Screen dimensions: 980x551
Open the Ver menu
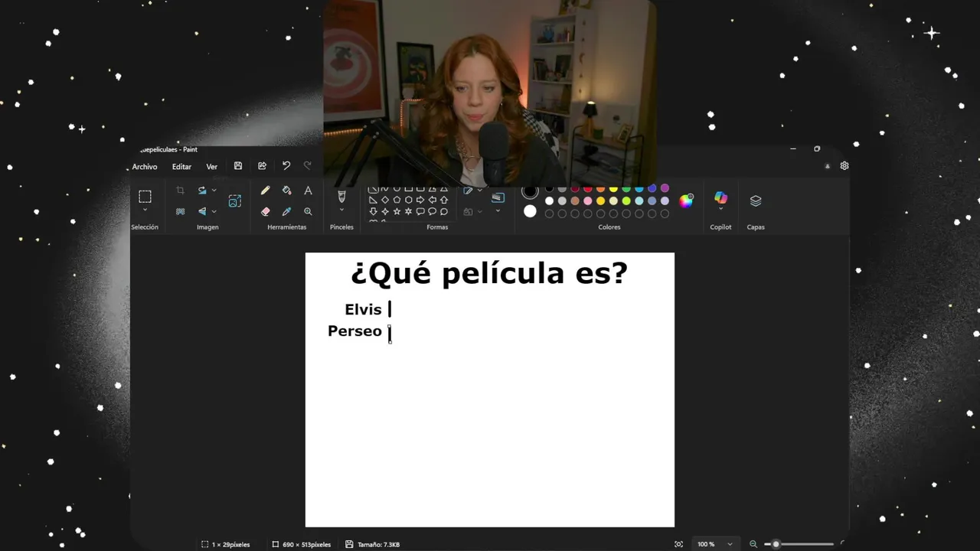(x=212, y=167)
